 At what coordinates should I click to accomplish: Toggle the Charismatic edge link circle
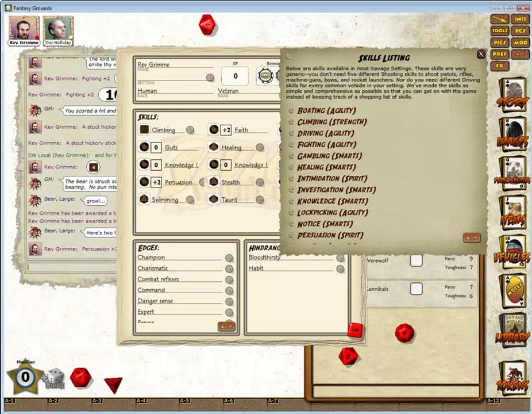coord(229,269)
